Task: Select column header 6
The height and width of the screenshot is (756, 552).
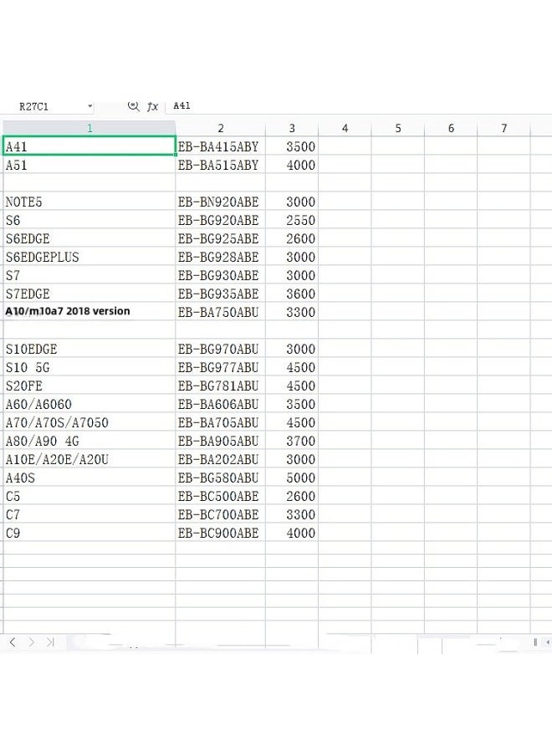Action: pyautogui.click(x=451, y=128)
